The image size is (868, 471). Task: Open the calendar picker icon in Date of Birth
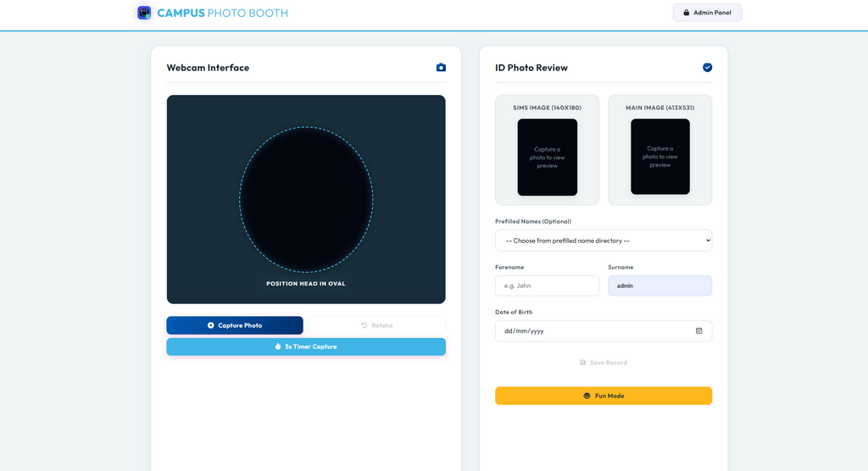[698, 331]
